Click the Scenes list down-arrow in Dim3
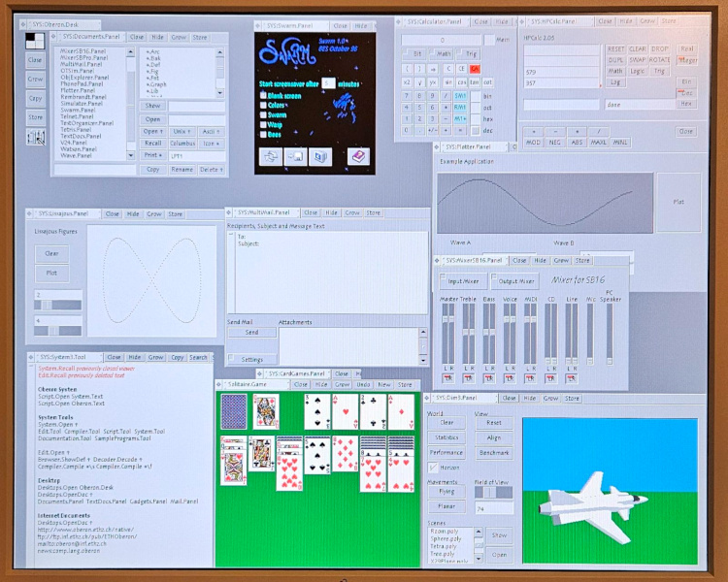Image resolution: width=728 pixels, height=582 pixels. pyautogui.click(x=479, y=559)
